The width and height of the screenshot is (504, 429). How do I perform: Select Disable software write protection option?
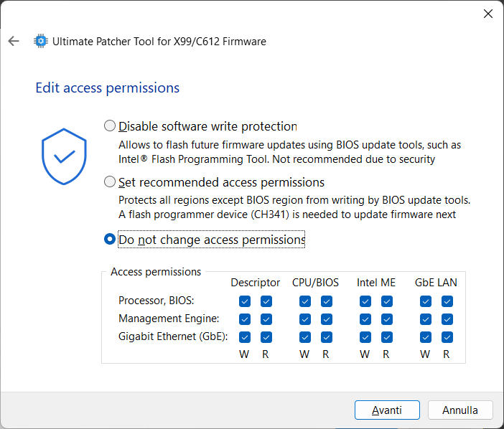pos(110,126)
